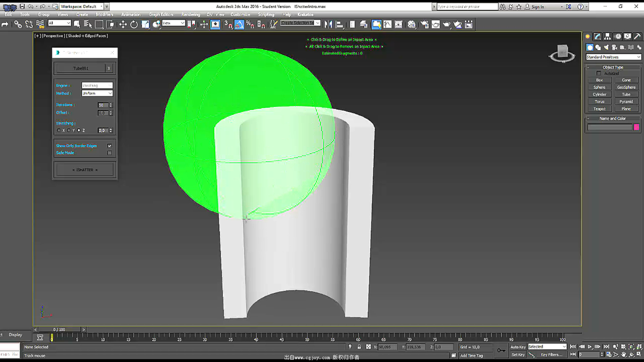This screenshot has width=644, height=362.
Task: Click the Align tool icon
Action: point(340,25)
